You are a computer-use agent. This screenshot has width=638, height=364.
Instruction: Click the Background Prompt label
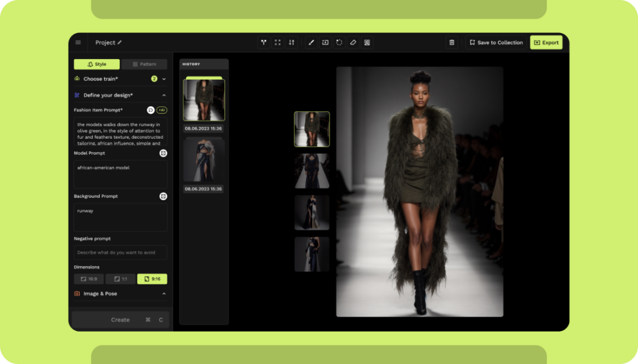coord(95,196)
